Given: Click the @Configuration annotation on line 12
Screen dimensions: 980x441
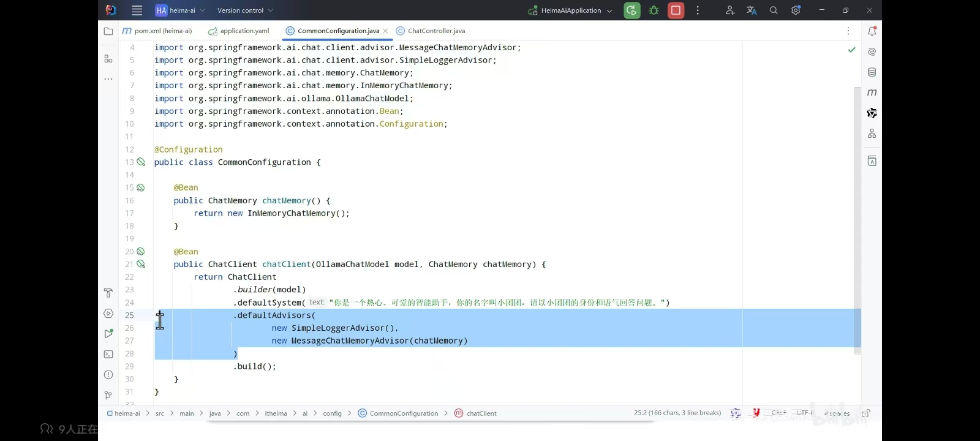Looking at the screenshot, I should coord(189,149).
